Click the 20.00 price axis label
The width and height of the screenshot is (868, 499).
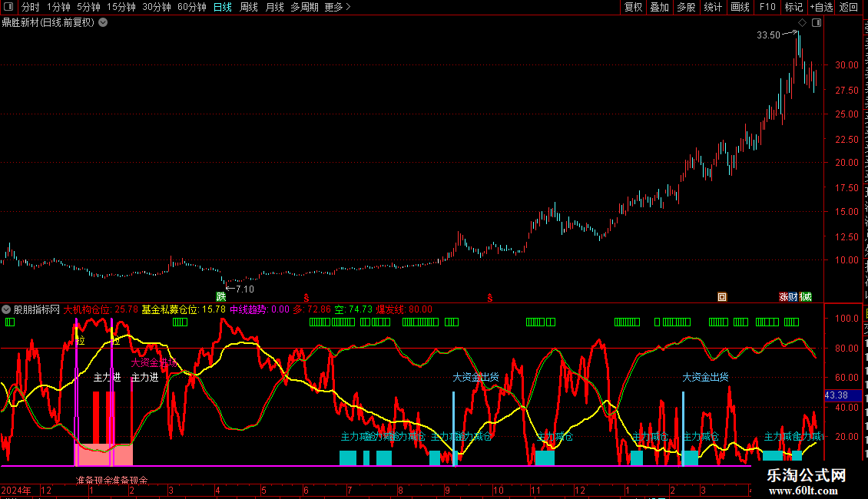846,163
